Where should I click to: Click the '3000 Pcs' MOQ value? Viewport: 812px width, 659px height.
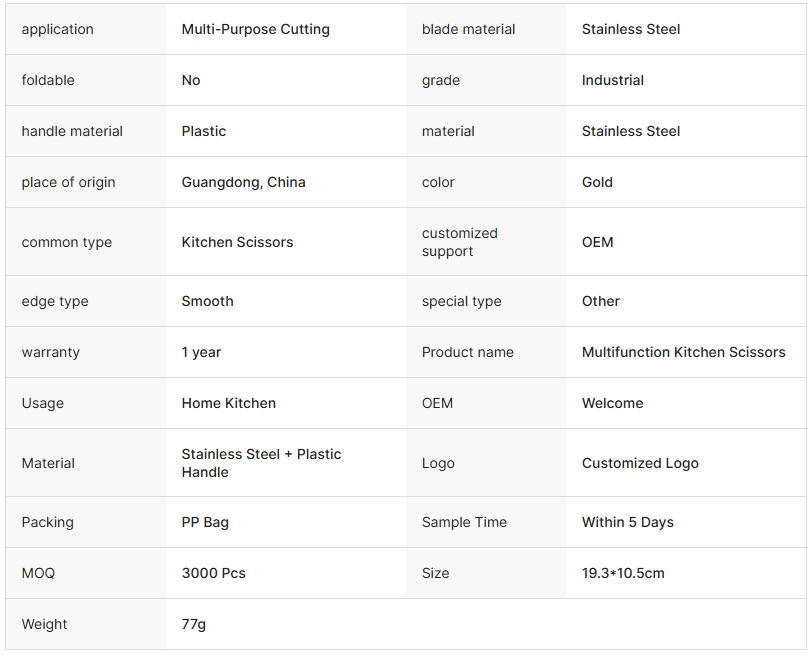213,573
